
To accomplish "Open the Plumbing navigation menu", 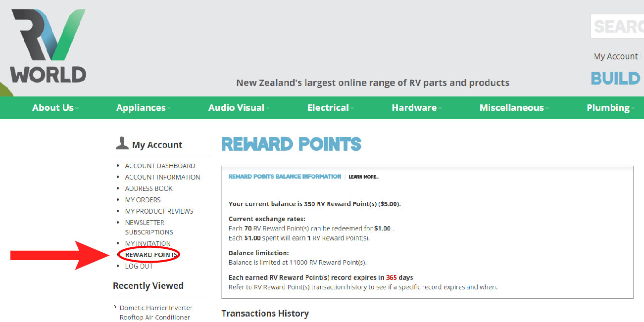I will (610, 107).
